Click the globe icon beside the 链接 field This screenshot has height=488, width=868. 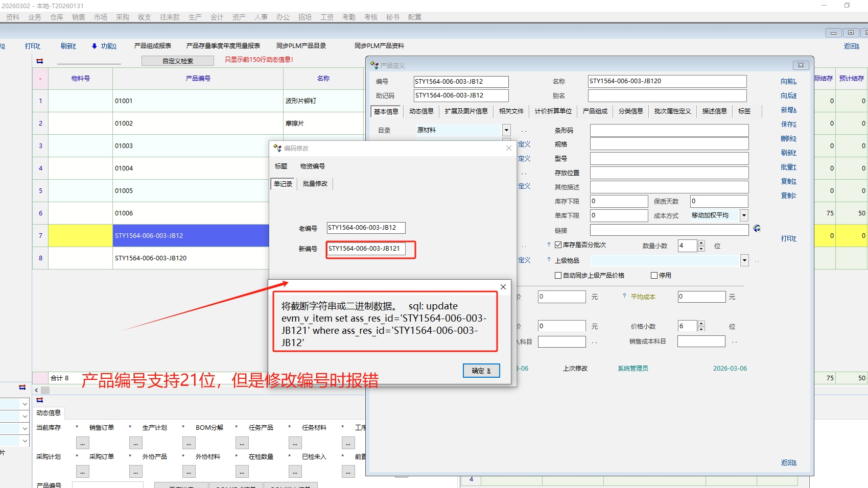click(757, 229)
